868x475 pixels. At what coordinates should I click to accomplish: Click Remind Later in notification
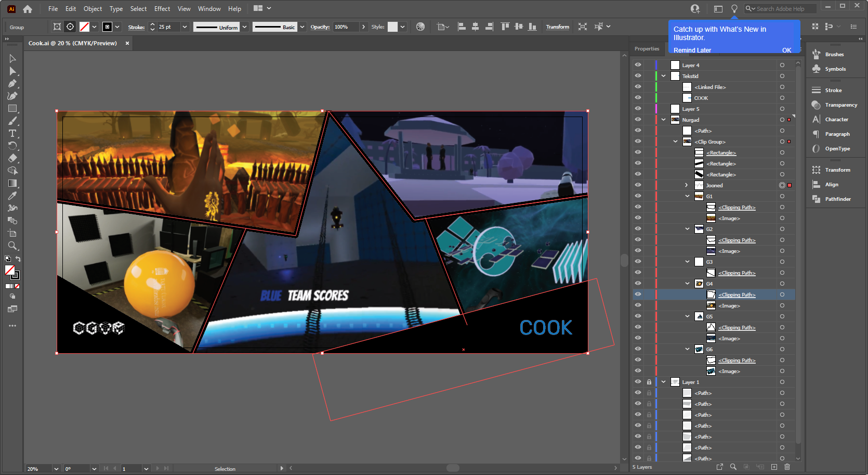point(692,50)
